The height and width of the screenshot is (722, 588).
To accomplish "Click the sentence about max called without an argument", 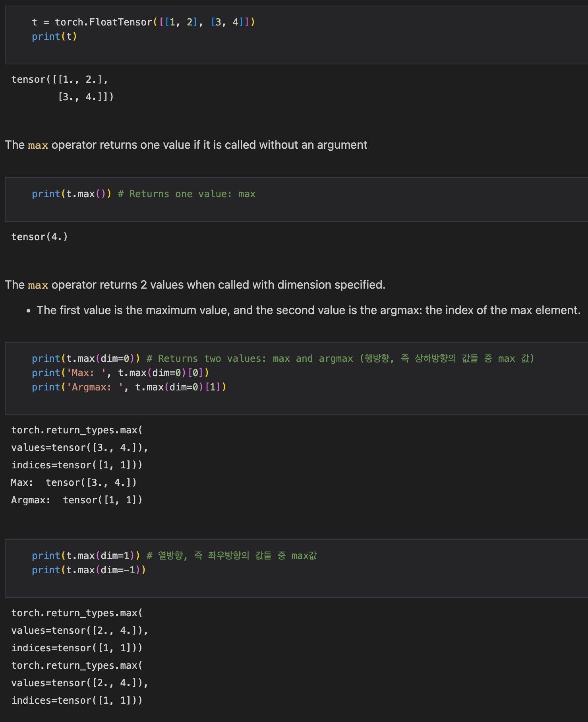I will (186, 145).
